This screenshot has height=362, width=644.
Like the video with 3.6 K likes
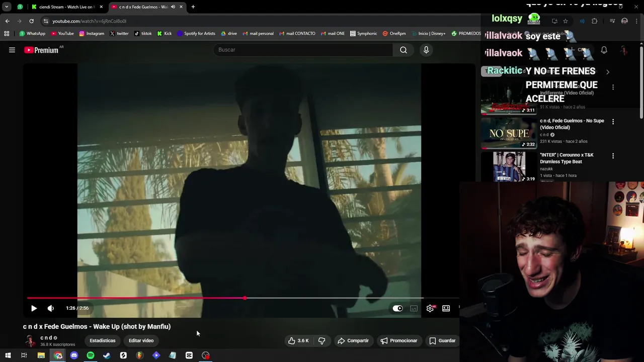point(298,340)
